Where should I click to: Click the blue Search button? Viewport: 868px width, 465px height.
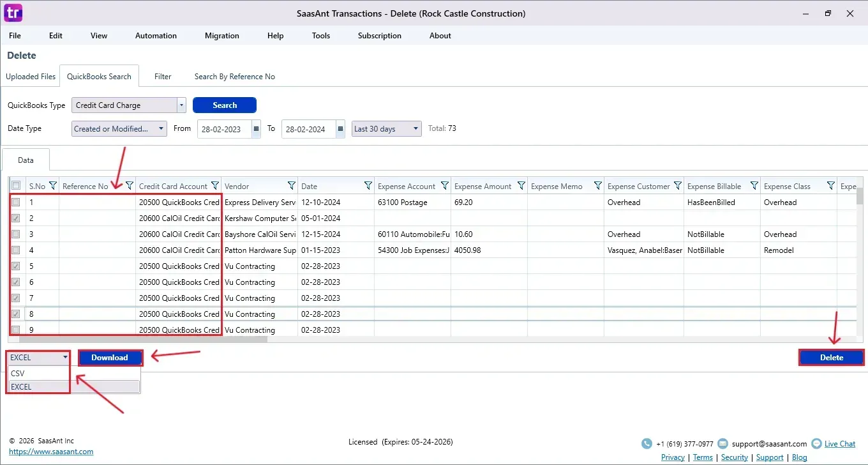225,105
